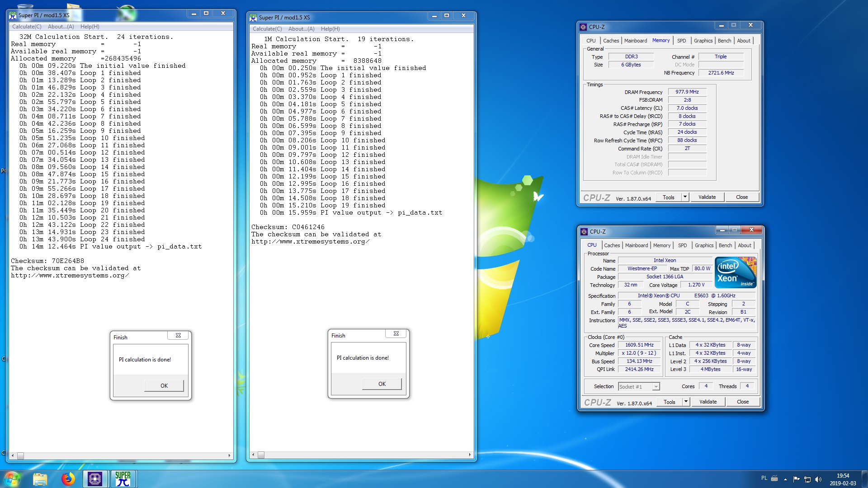Screen dimensions: 868x488
Task: Switch to SPD tab in lower CPU-Z
Action: [x=682, y=245]
